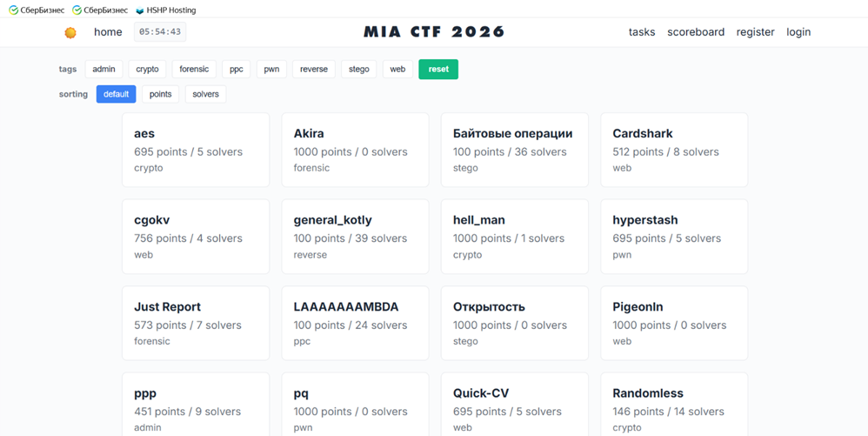Filter by forensic tag
The image size is (868, 436).
(194, 70)
